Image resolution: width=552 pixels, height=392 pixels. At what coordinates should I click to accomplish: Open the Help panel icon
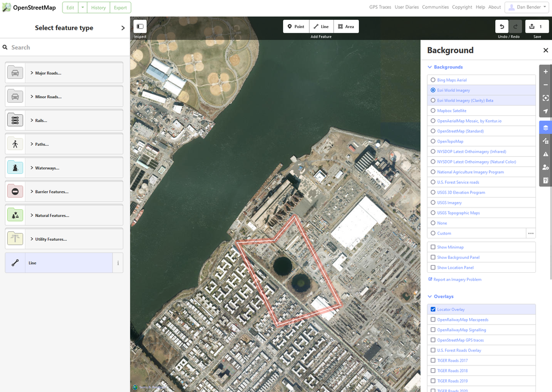[545, 181]
